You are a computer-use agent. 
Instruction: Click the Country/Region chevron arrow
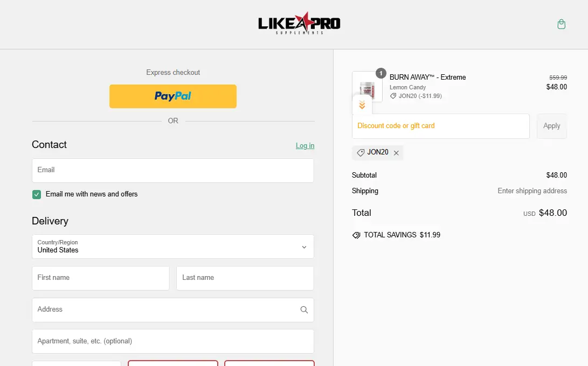click(x=304, y=247)
